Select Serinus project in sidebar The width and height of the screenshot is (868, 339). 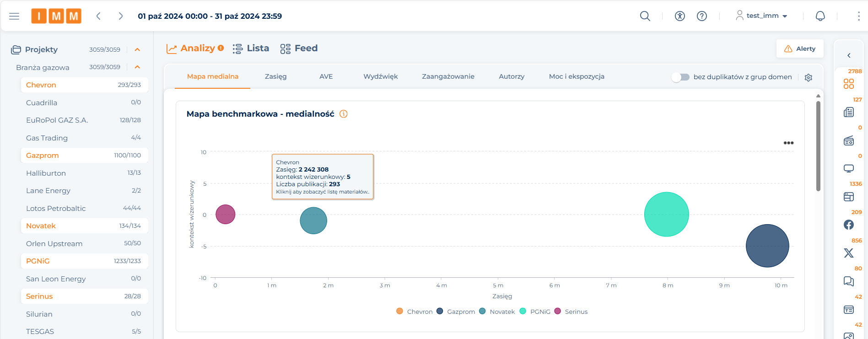coord(84,296)
